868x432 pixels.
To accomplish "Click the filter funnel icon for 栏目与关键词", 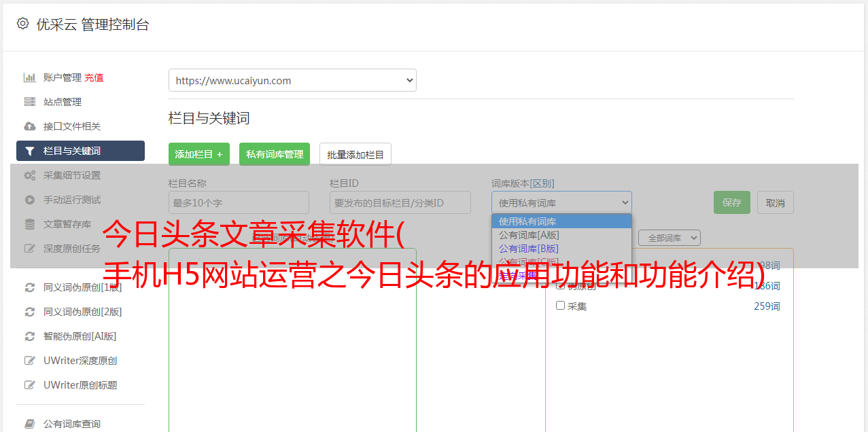I will 30,151.
